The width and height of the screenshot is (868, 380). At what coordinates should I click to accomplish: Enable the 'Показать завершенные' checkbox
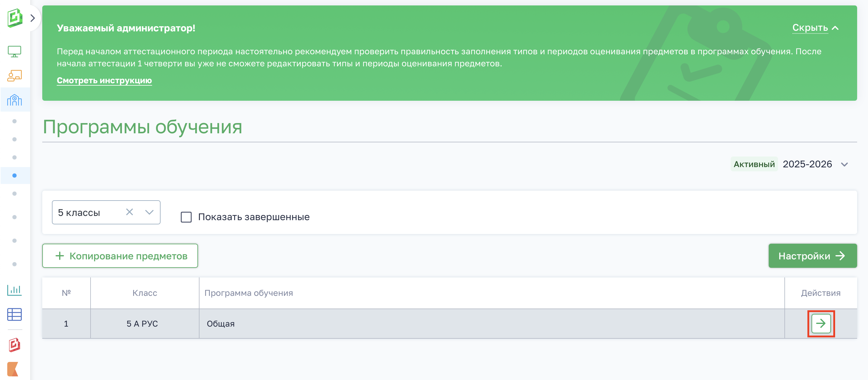tap(186, 217)
